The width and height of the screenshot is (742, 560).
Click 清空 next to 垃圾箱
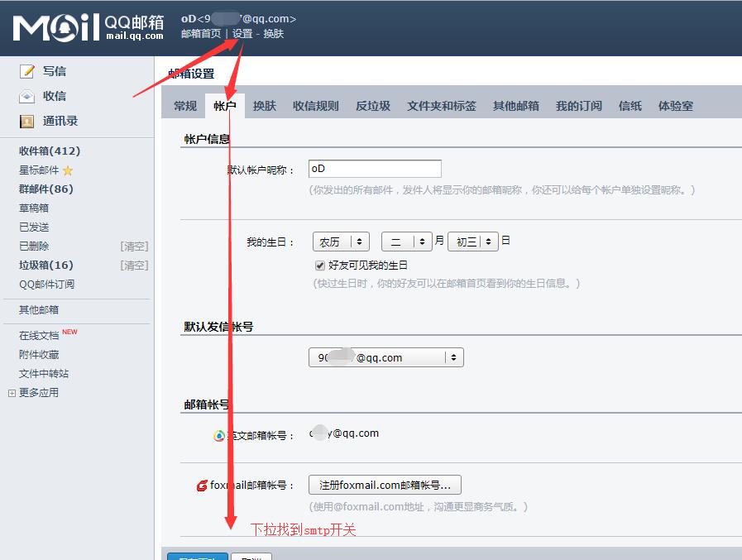[132, 265]
